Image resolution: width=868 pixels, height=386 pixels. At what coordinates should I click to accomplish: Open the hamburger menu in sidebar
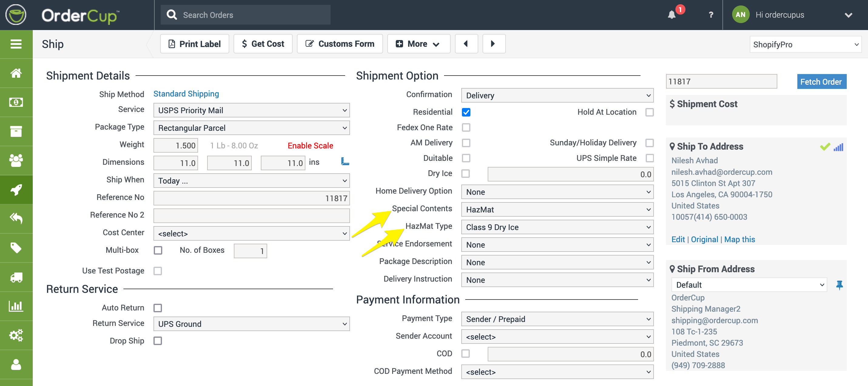[16, 44]
